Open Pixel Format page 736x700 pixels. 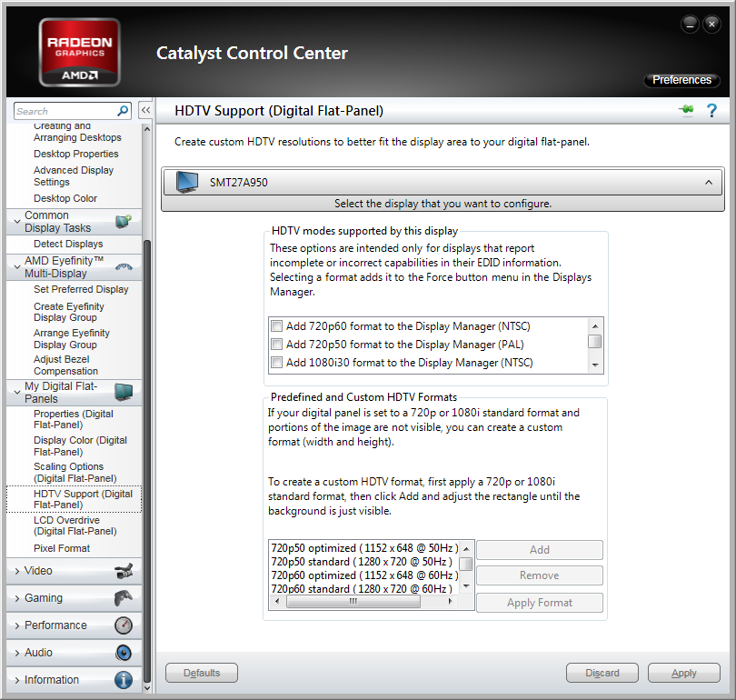pos(62,548)
